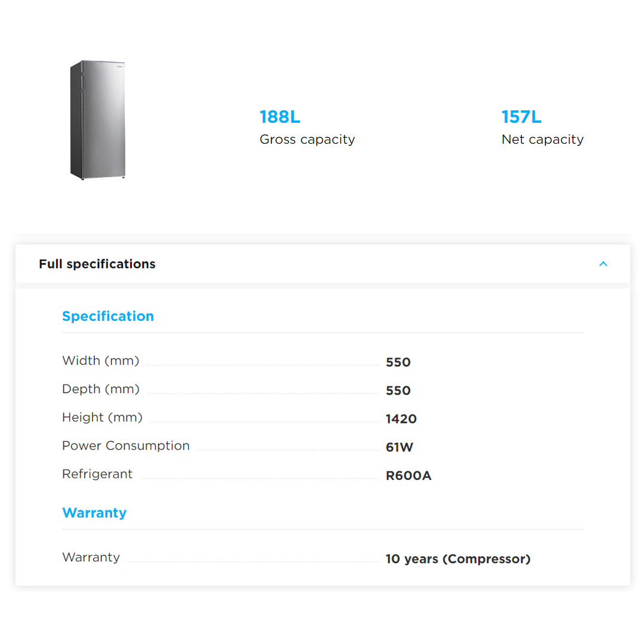Click the blue Warranty section heading
Screen dimensions: 644x644
pyautogui.click(x=94, y=513)
